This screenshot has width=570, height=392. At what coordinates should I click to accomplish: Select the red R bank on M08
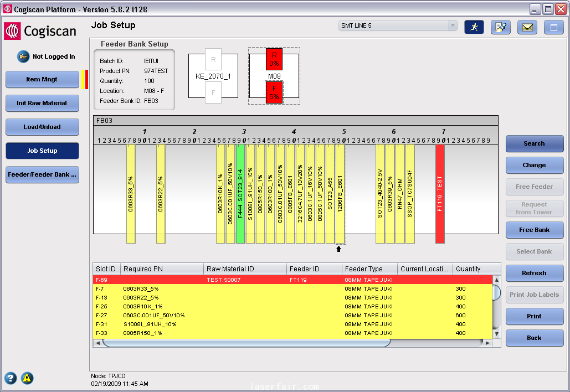[x=274, y=59]
